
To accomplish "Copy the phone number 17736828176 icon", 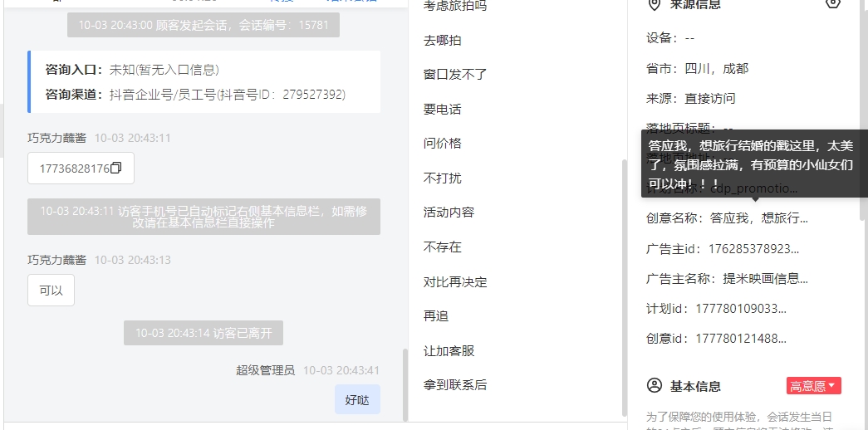I will tap(115, 169).
